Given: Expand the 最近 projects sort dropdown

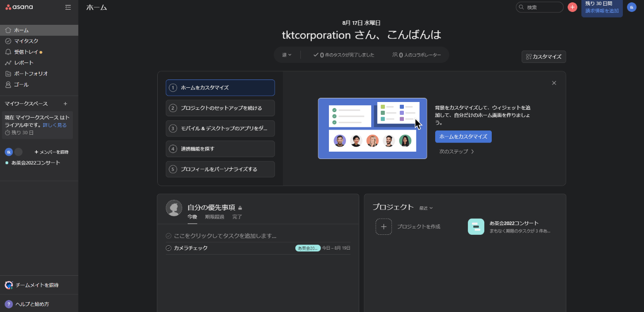Looking at the screenshot, I should coord(426,208).
